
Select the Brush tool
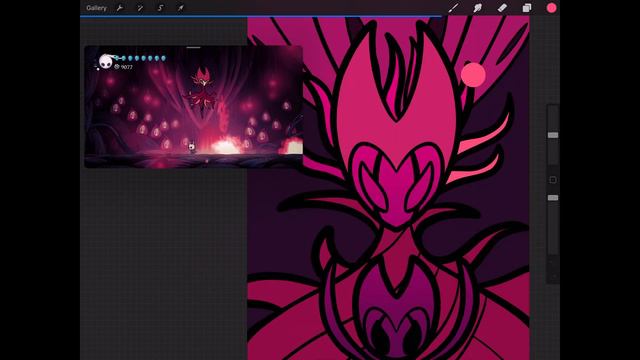click(453, 8)
